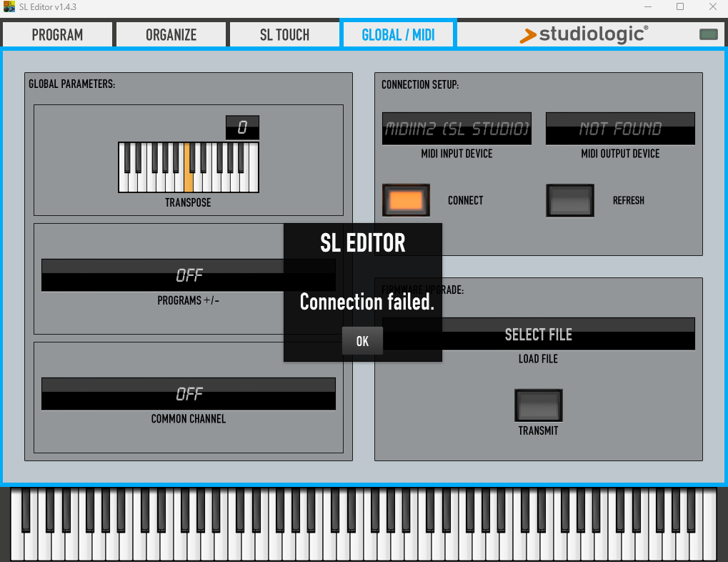This screenshot has height=562, width=728.
Task: Click the leftmost white key on transpose keyboard
Action: 124,184
